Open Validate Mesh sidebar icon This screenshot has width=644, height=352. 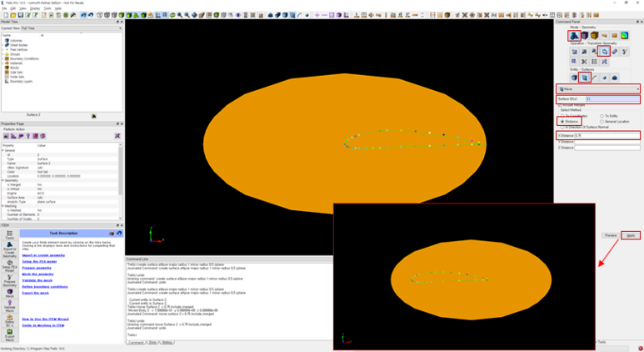click(9, 306)
